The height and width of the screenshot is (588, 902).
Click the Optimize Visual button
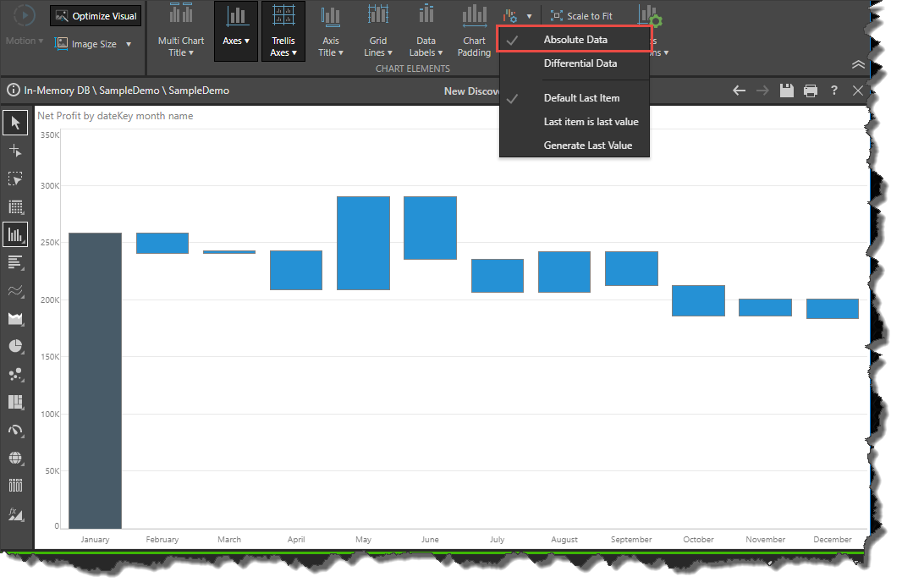(95, 15)
